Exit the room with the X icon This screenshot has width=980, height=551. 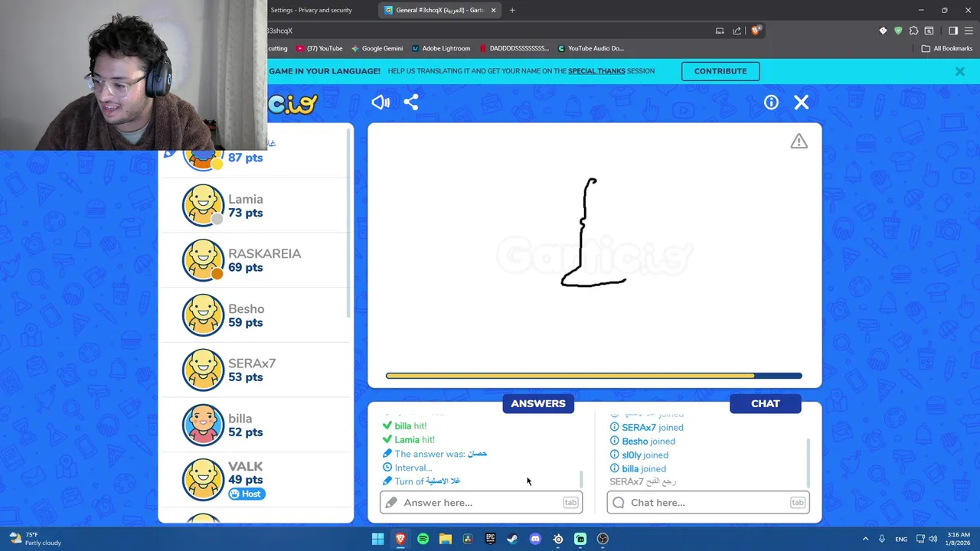(x=802, y=103)
